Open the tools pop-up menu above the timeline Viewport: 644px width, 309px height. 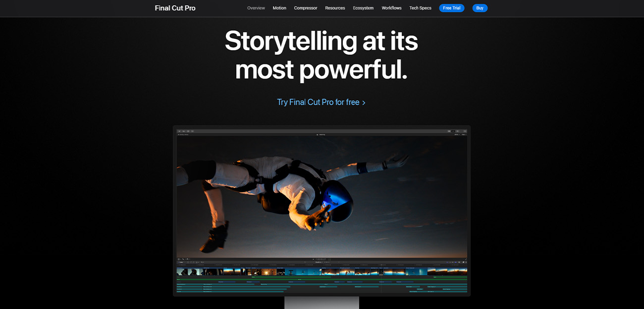[x=184, y=259]
